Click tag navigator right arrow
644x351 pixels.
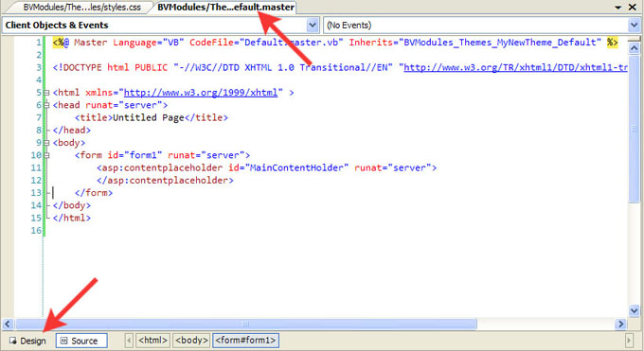(x=629, y=341)
